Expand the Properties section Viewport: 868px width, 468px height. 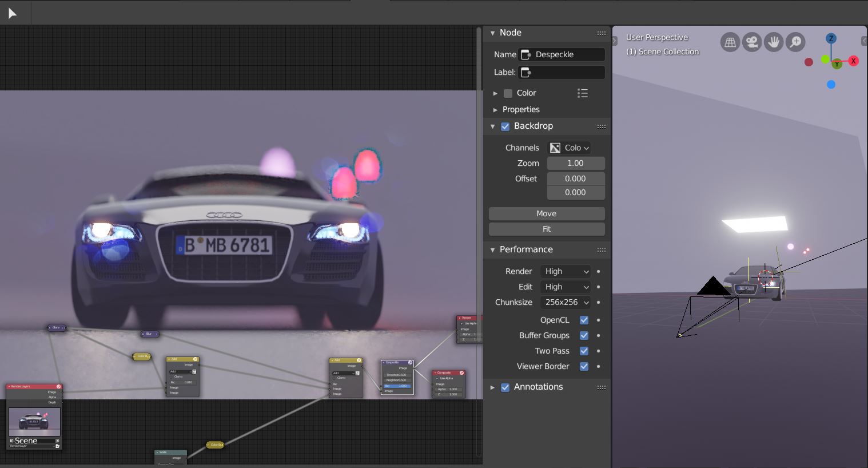point(496,109)
